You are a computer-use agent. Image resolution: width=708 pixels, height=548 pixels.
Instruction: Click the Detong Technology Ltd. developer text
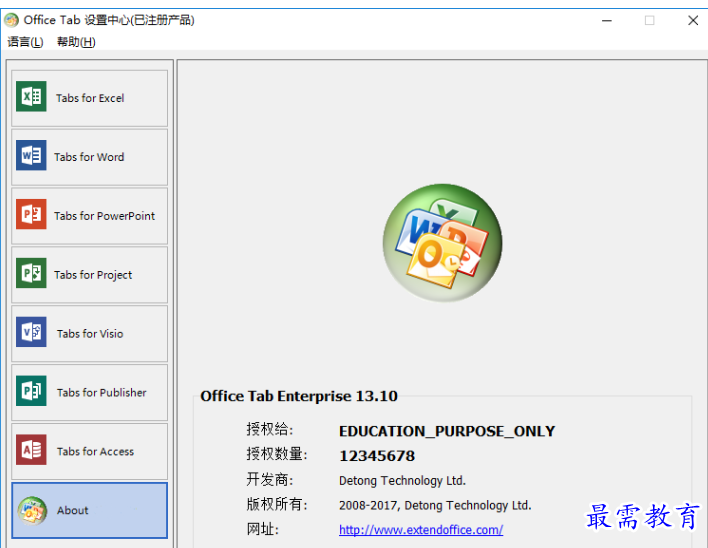[402, 481]
